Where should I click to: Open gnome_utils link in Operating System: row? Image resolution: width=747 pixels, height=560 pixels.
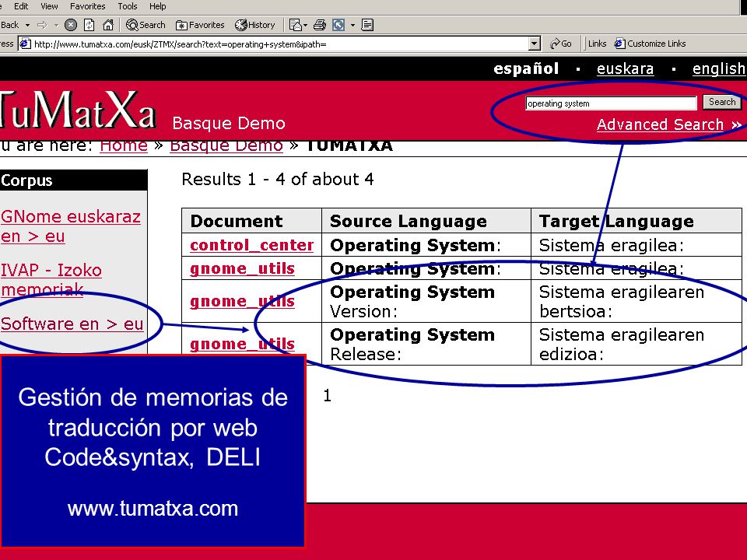click(x=242, y=268)
